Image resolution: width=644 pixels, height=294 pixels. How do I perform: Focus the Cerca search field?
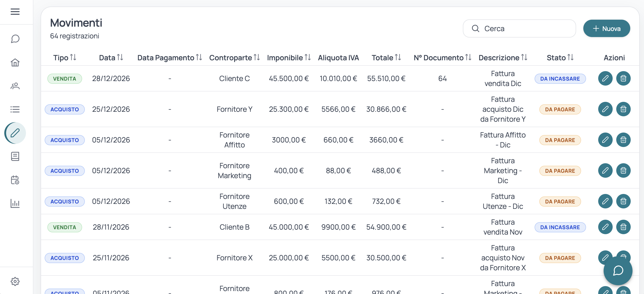click(519, 28)
